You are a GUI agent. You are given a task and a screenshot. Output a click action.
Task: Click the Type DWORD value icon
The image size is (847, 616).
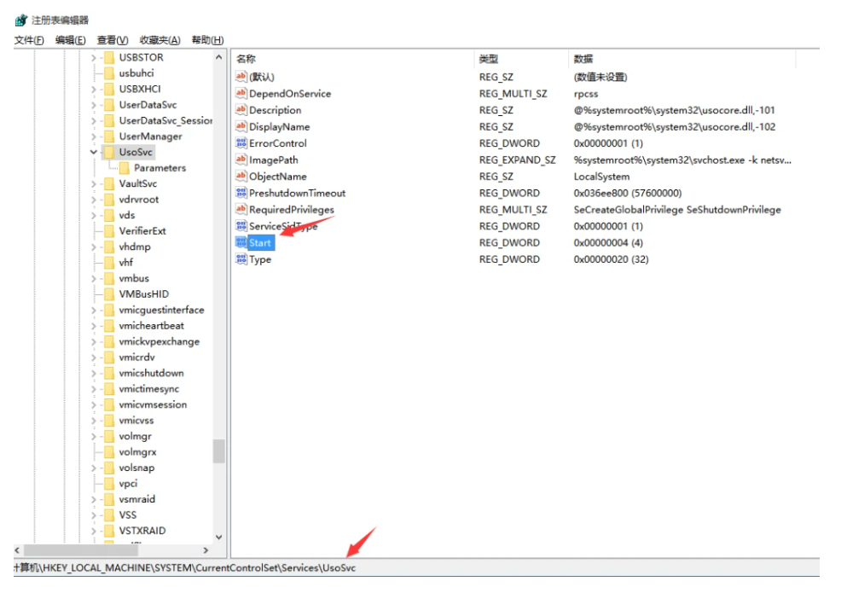point(241,259)
